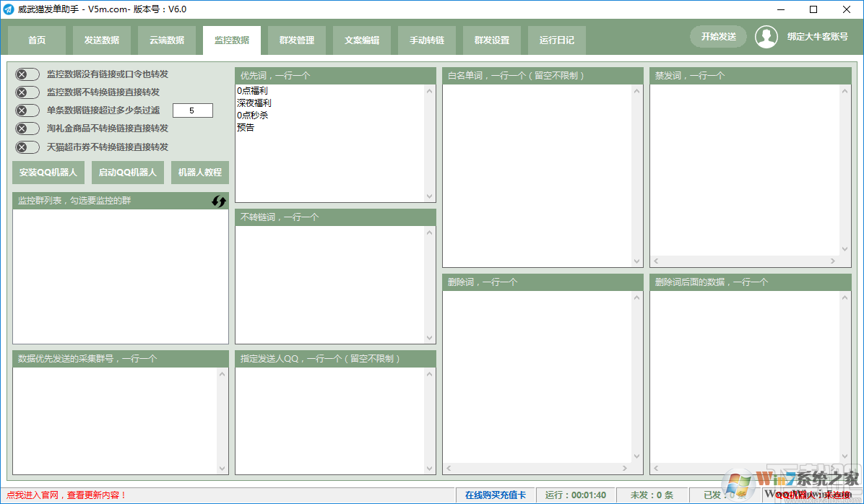The width and height of the screenshot is (864, 504).
Task: Select the 预告 line in 优先词
Action: (x=246, y=128)
